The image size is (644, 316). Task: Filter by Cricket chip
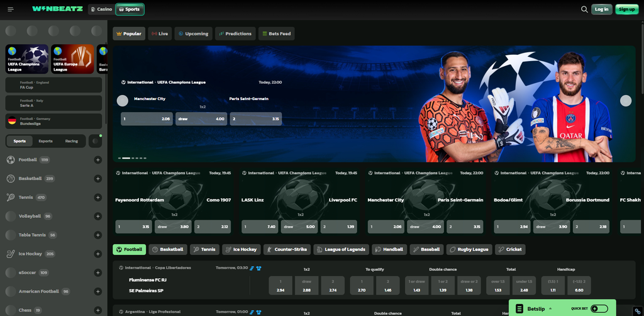pos(510,249)
